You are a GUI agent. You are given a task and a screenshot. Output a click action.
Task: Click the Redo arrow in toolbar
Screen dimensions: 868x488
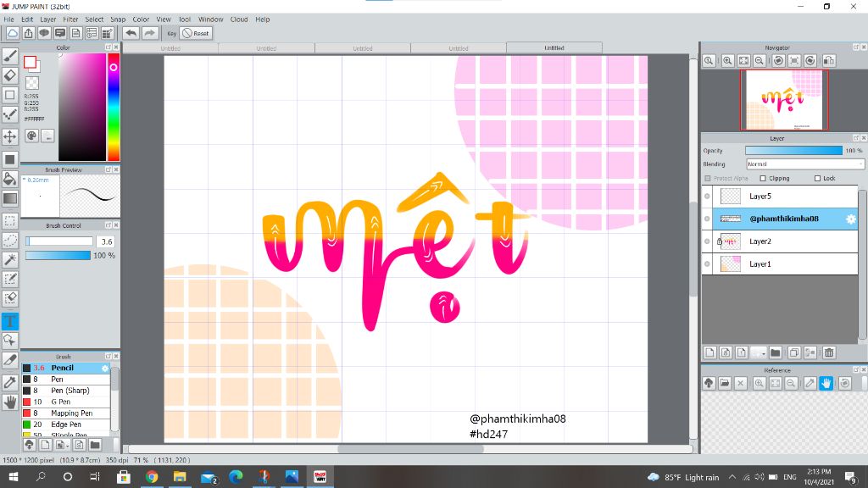(x=149, y=33)
